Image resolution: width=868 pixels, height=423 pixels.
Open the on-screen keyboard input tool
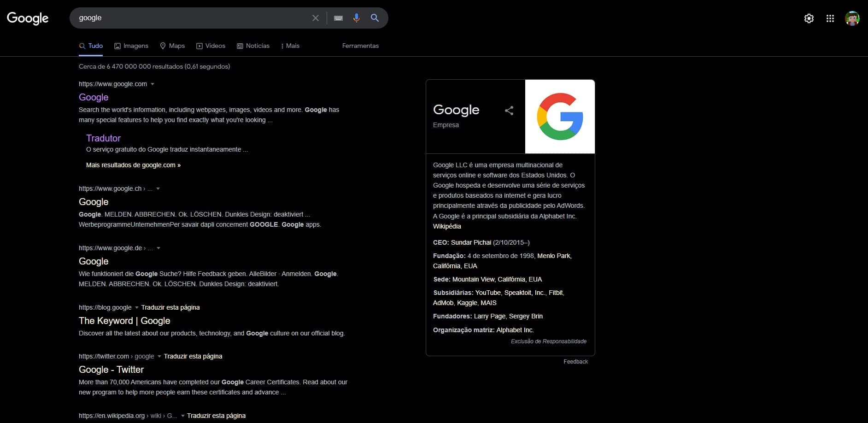[338, 18]
